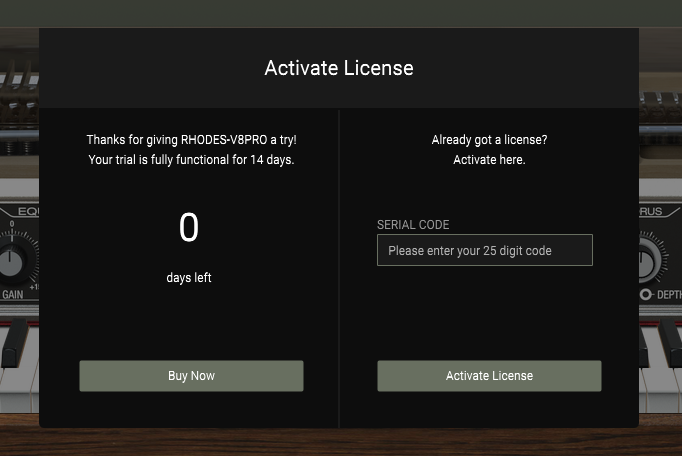This screenshot has width=682, height=456.
Task: Click 'Thanks for giving RHODES-V8PRO a try!' text
Action: 191,140
